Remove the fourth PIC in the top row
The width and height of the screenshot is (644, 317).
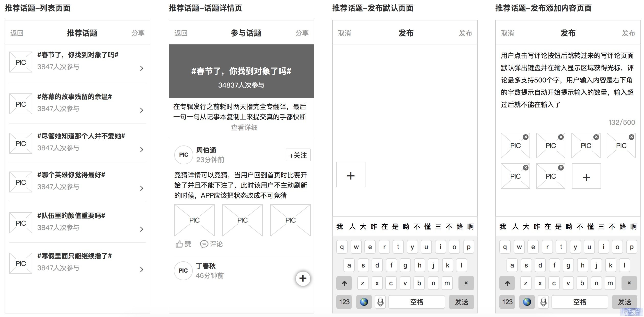pos(631,137)
